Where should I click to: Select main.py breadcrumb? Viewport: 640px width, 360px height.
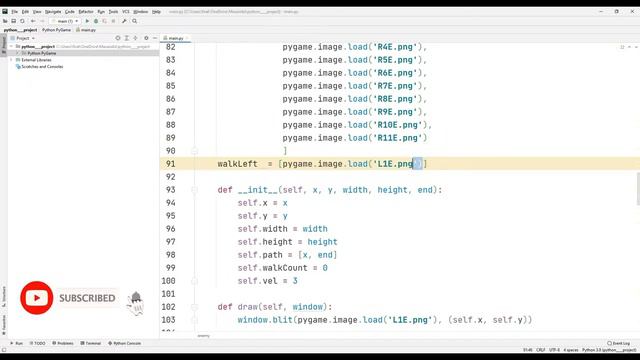[x=86, y=30]
